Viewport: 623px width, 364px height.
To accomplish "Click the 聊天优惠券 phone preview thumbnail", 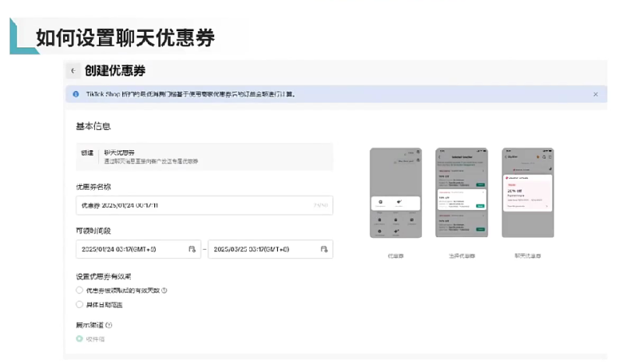I will click(528, 193).
